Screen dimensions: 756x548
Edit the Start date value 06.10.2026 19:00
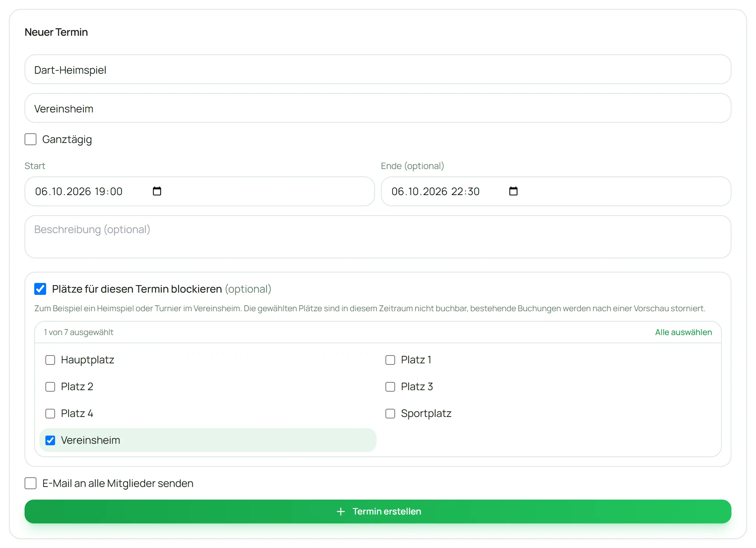(79, 191)
